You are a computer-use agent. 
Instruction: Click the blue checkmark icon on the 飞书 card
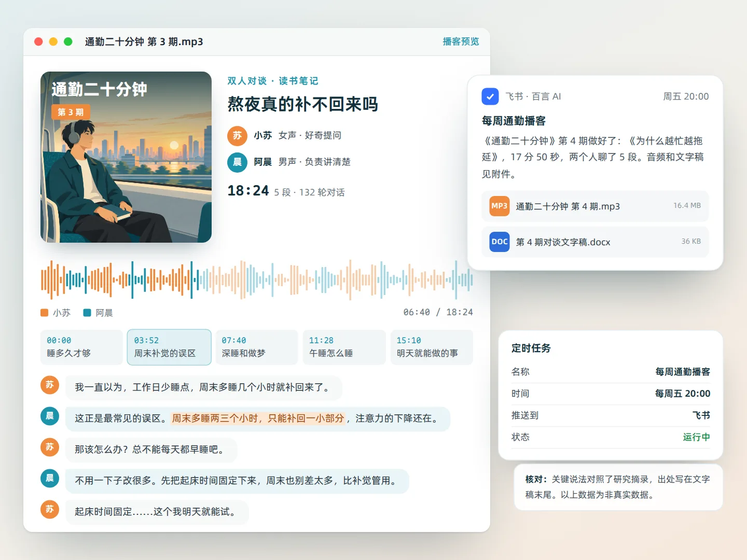click(490, 96)
